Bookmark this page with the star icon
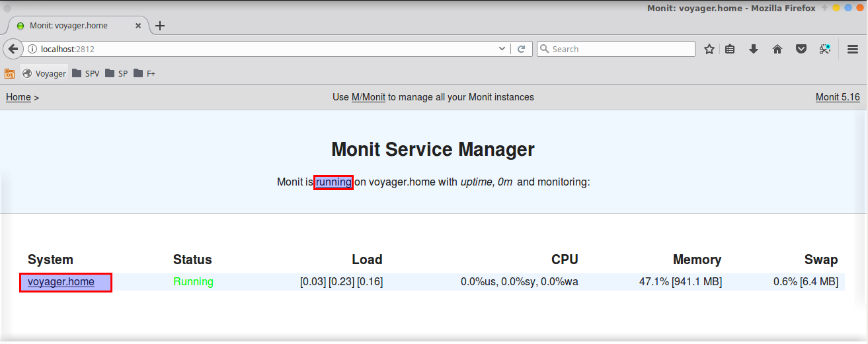This screenshot has width=868, height=344. 709,49
